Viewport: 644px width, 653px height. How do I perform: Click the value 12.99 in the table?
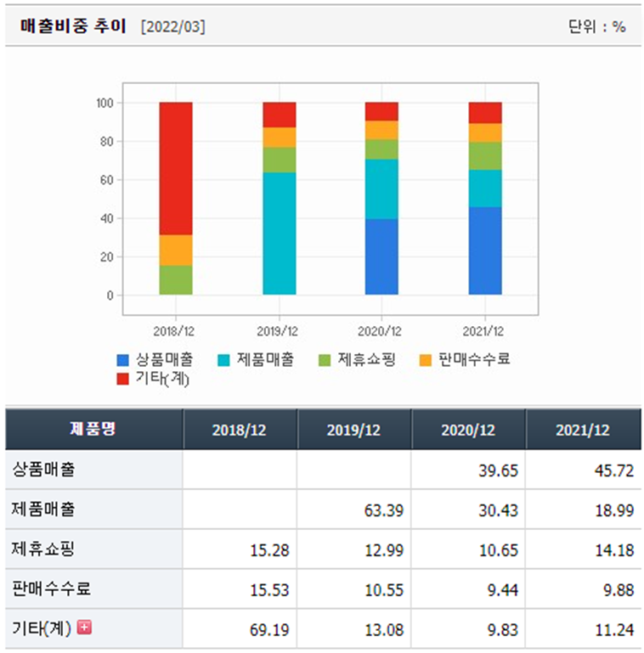click(x=384, y=550)
